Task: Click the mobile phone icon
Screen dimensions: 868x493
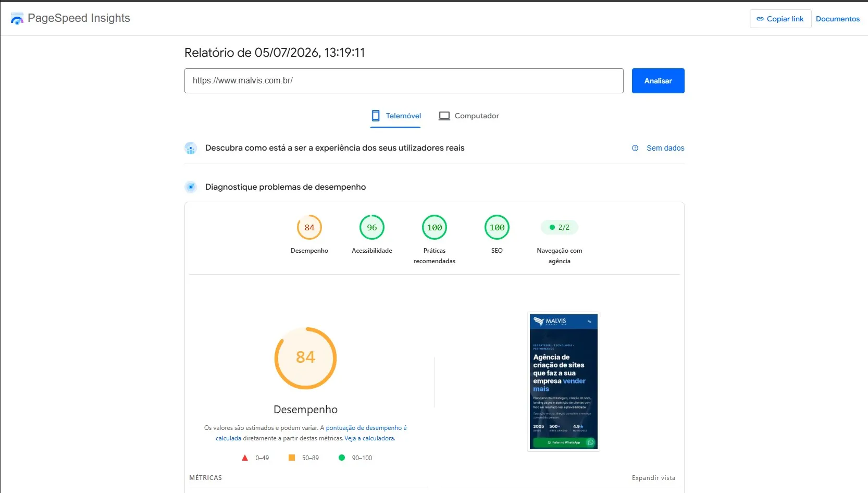Action: [376, 116]
